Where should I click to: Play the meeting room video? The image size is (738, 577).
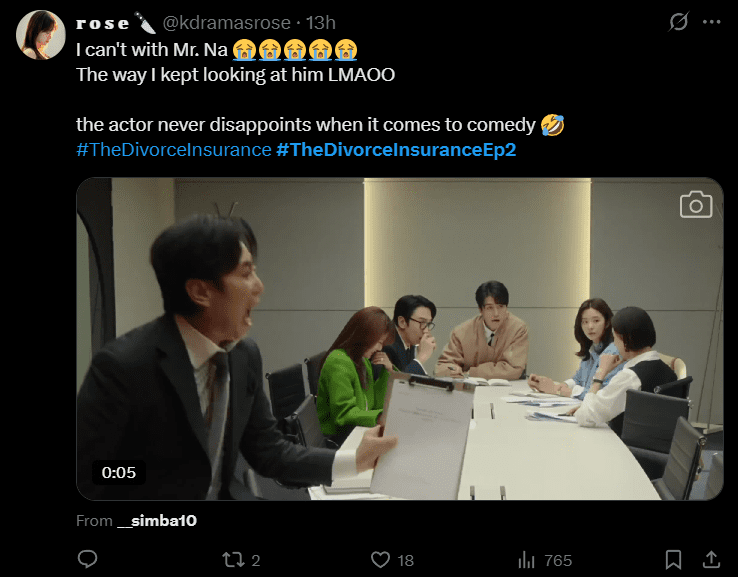[399, 338]
